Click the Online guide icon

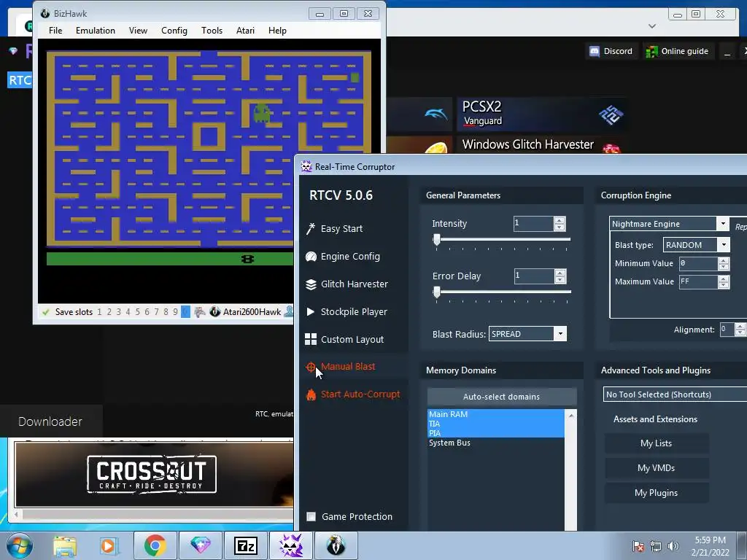[651, 52]
